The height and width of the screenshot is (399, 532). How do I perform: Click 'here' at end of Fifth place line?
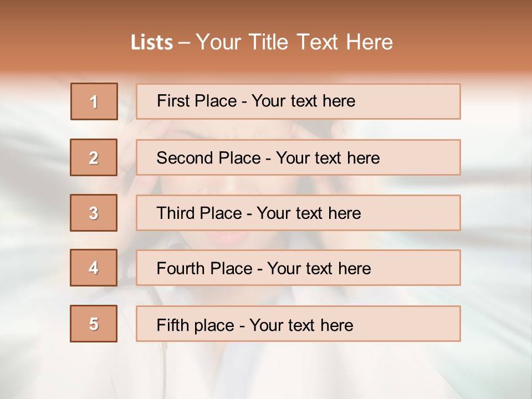[336, 325]
